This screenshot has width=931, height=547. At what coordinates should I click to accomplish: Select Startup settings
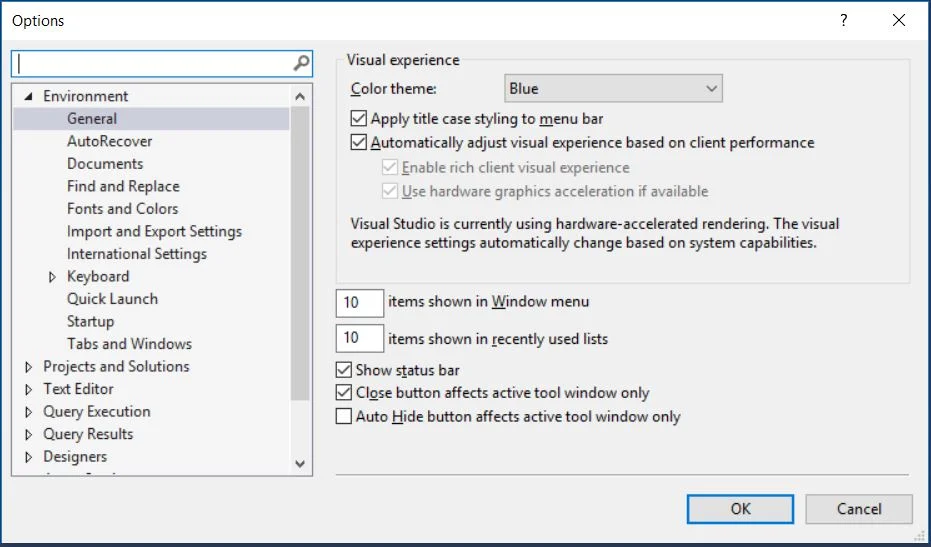coord(90,322)
